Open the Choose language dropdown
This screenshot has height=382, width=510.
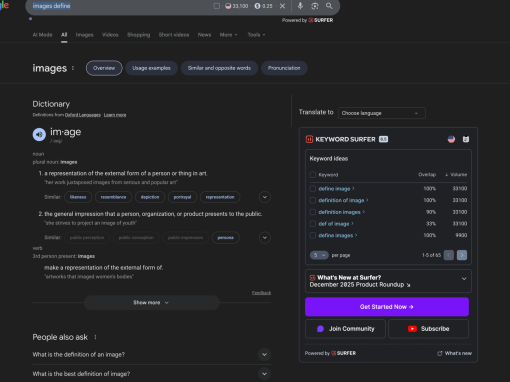click(382, 113)
